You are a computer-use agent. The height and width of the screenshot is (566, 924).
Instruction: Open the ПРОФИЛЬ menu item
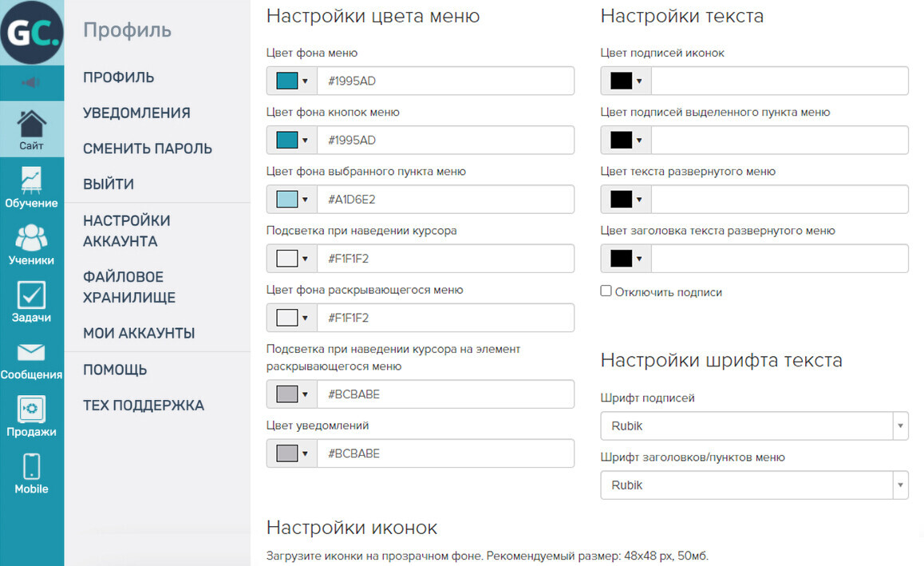point(118,77)
